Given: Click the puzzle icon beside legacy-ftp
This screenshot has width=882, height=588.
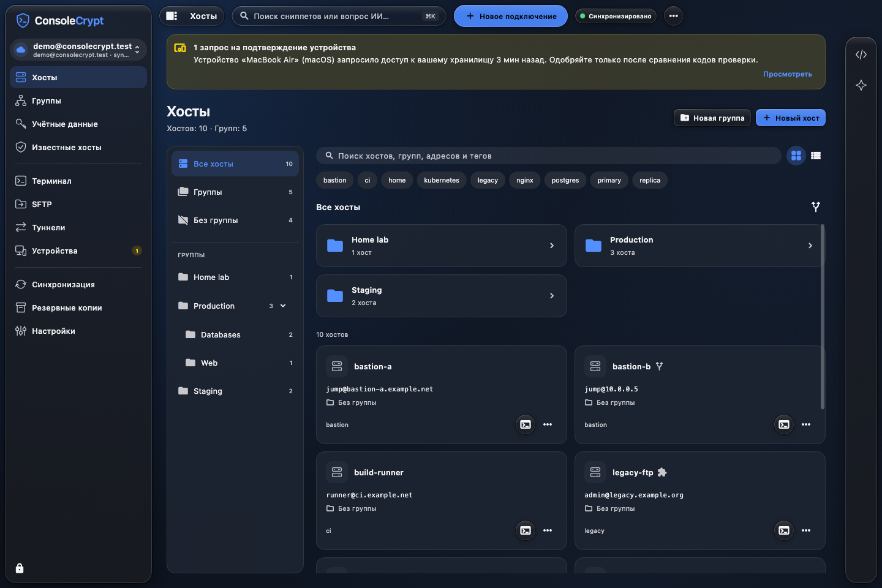Looking at the screenshot, I should click(662, 472).
